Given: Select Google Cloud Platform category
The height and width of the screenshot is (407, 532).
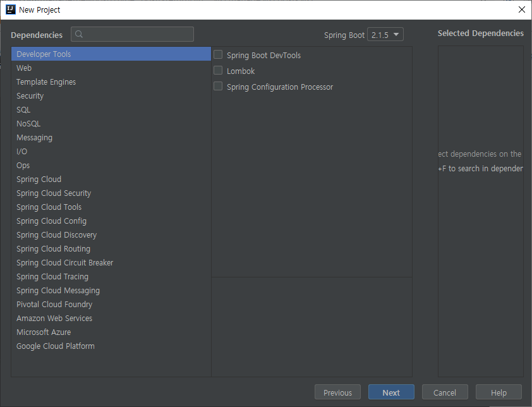Looking at the screenshot, I should click(111, 346).
